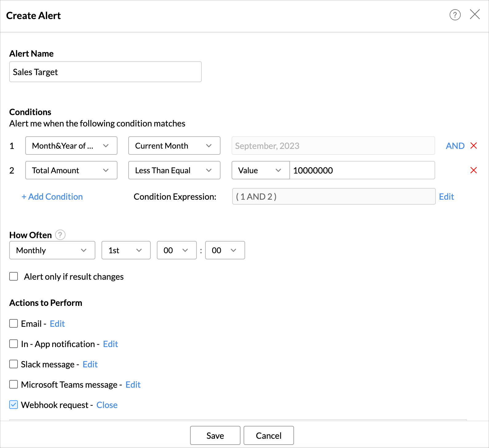Open Month&Year column dropdown
The width and height of the screenshot is (489, 448).
click(x=71, y=146)
